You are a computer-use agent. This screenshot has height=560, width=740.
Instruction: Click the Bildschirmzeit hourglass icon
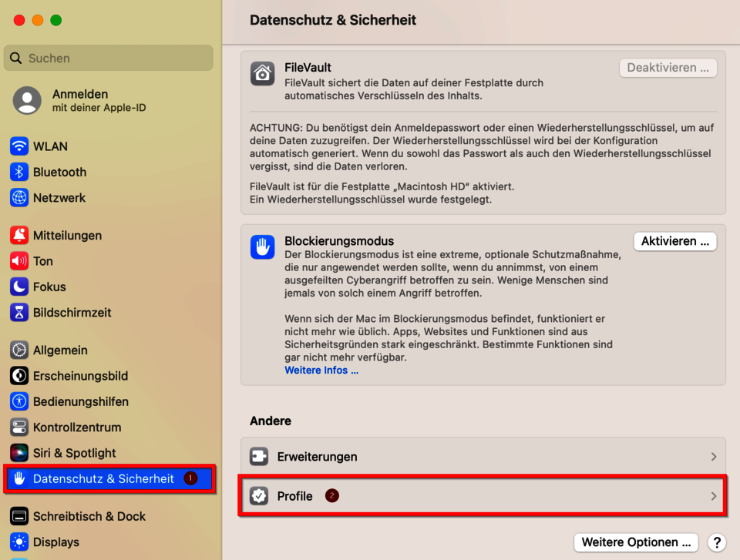point(19,313)
